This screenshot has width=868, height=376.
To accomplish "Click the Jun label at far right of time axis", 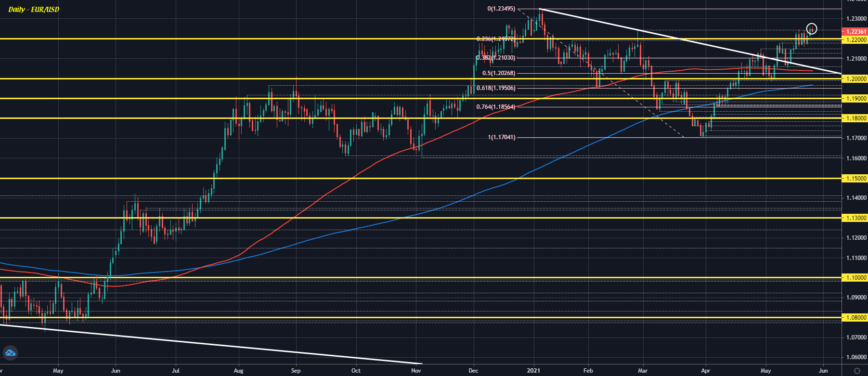I will click(x=823, y=371).
